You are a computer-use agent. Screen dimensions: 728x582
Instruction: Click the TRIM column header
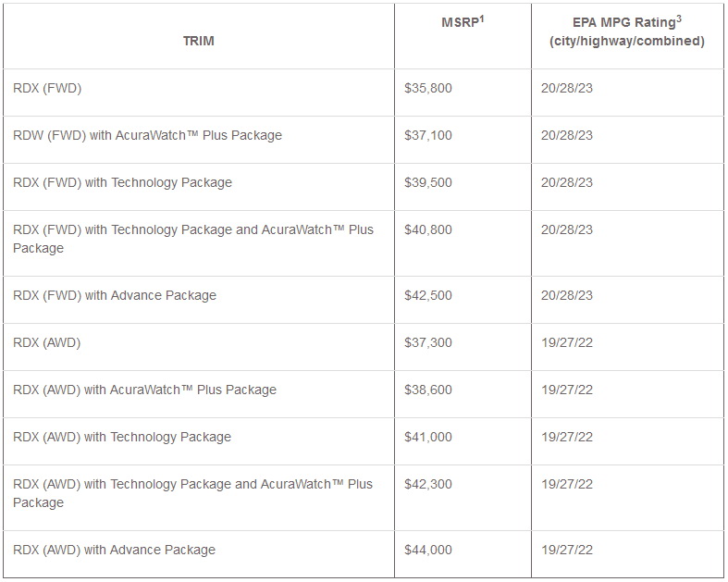[x=198, y=41]
